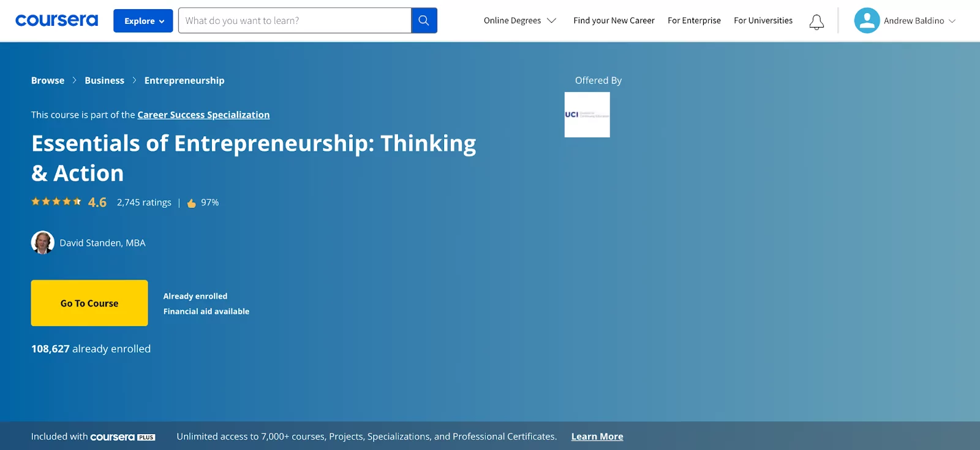
Task: Click Learn More in the Coursera Plus banner
Action: (x=597, y=437)
